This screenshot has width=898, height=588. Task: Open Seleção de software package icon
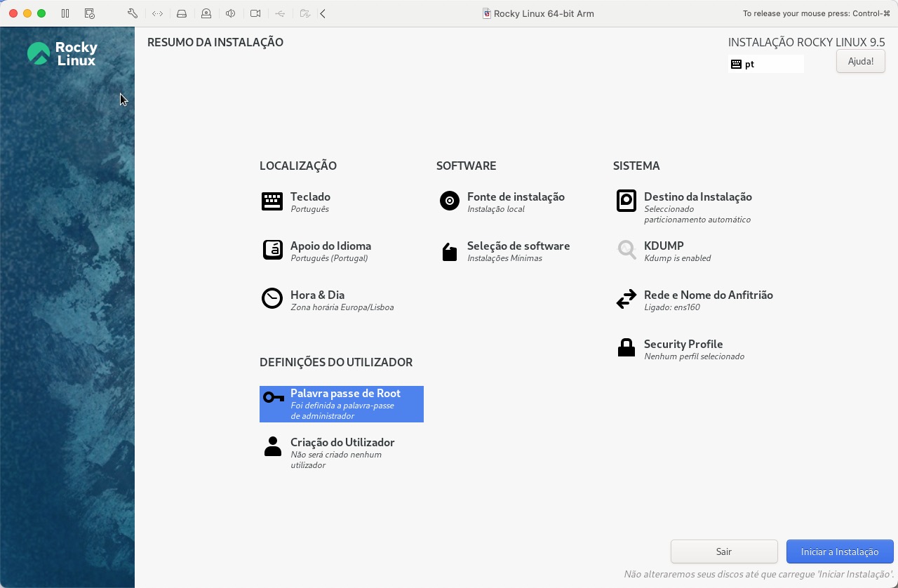[449, 251]
